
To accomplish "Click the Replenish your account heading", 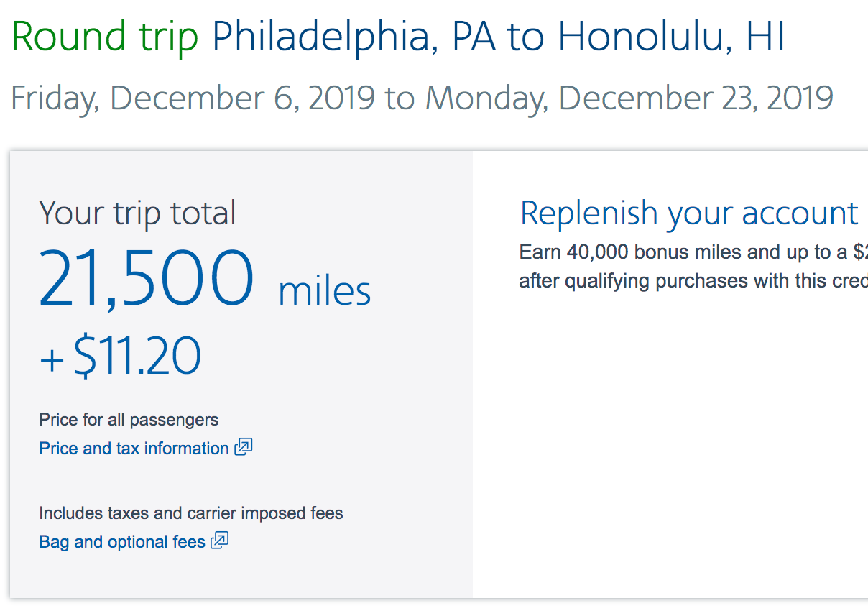I will (x=688, y=213).
